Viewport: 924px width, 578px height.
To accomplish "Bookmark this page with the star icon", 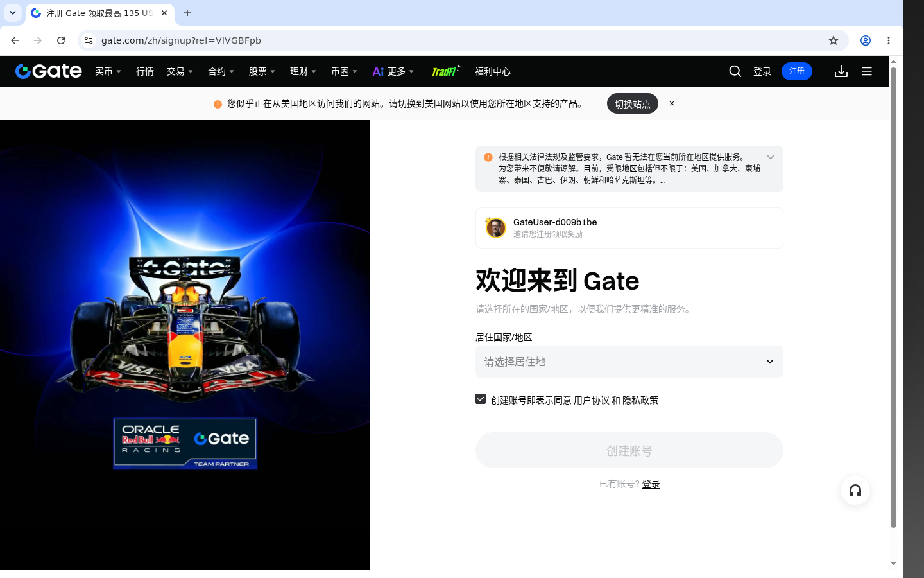I will [834, 40].
